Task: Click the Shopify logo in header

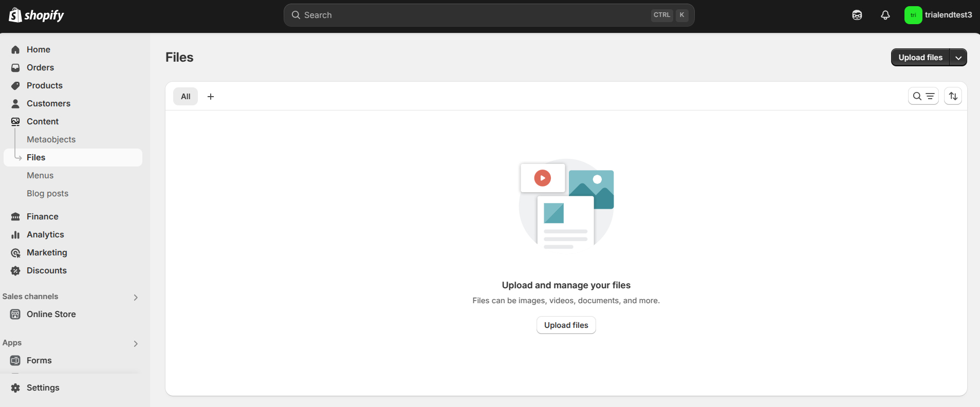Action: 36,15
